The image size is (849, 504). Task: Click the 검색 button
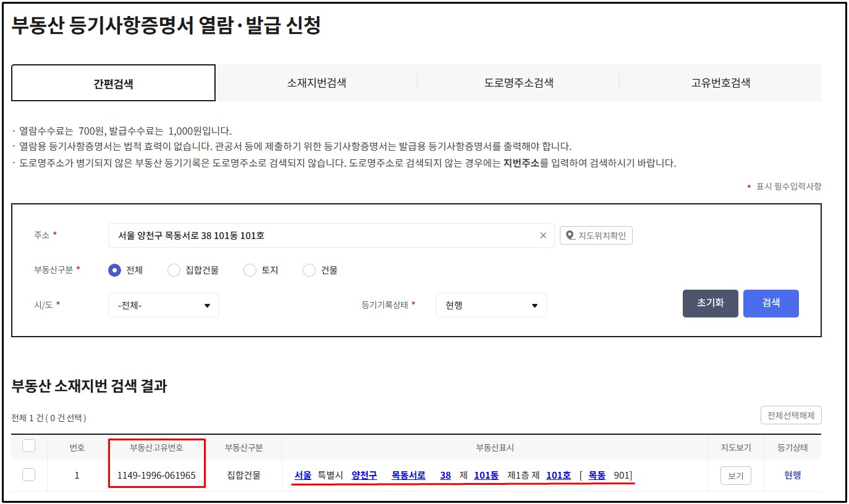(x=771, y=303)
